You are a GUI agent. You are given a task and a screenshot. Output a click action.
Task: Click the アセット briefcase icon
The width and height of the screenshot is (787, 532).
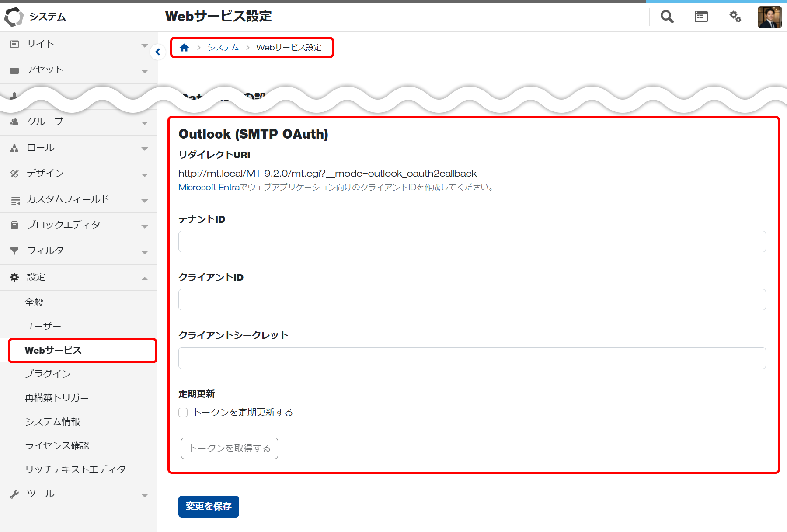pos(14,70)
